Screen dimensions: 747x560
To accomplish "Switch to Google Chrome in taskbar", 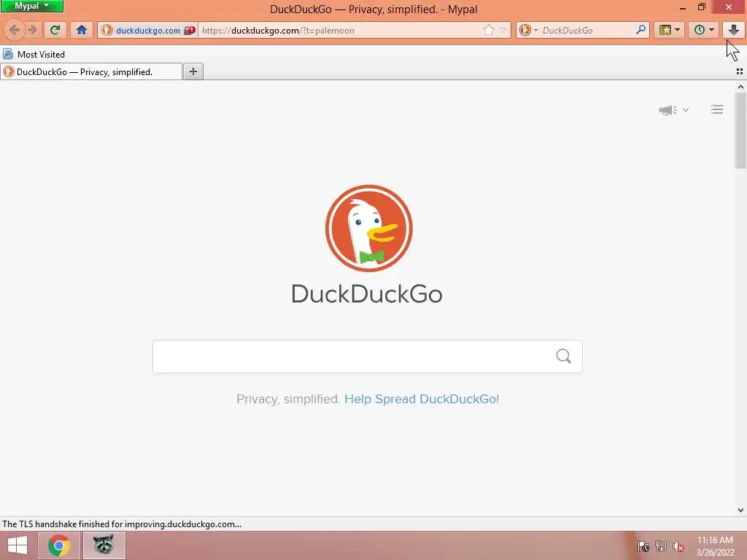I will pyautogui.click(x=58, y=545).
